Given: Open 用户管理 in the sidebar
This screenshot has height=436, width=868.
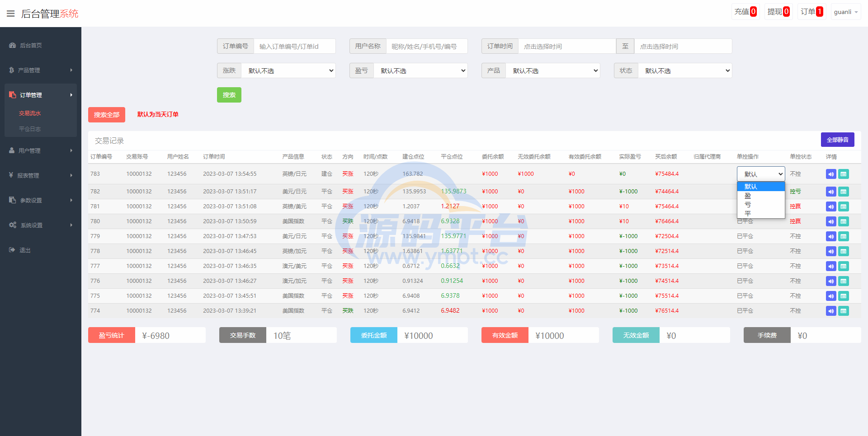Looking at the screenshot, I should pyautogui.click(x=41, y=150).
